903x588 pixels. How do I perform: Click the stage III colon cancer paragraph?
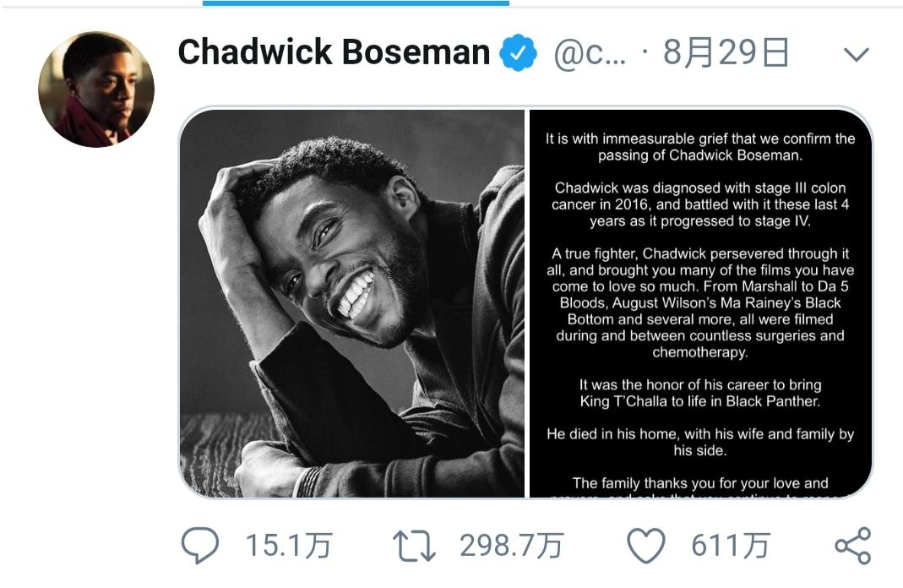pyautogui.click(x=700, y=204)
